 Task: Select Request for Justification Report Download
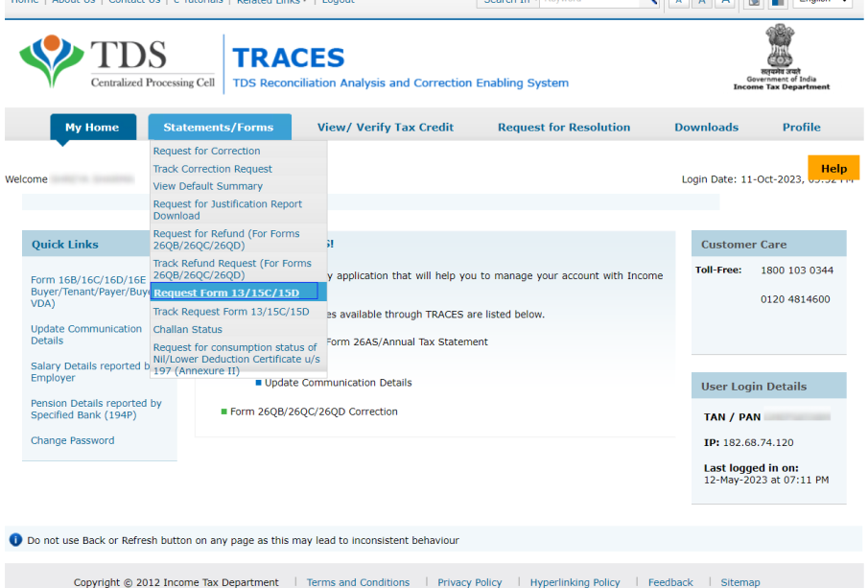[x=227, y=210]
